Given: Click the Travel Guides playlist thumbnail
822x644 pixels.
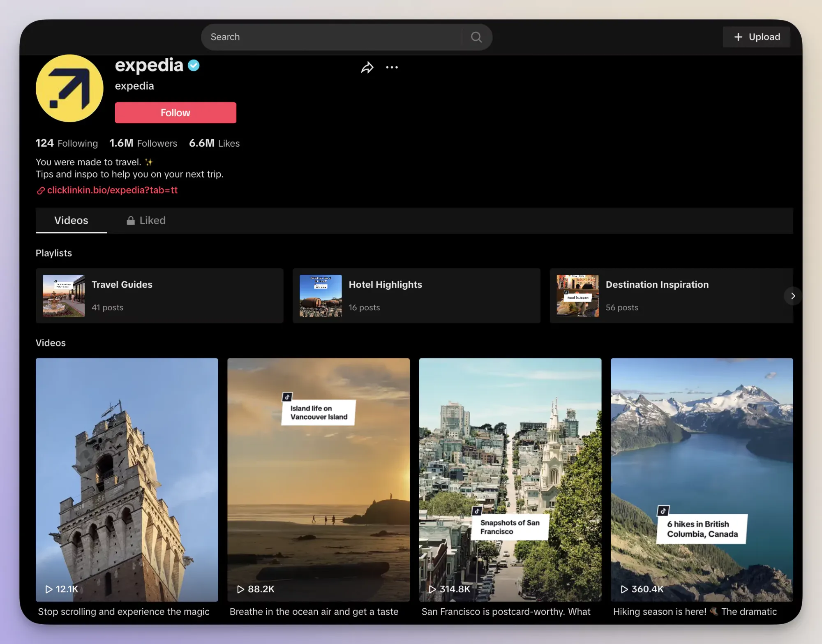Looking at the screenshot, I should (64, 296).
